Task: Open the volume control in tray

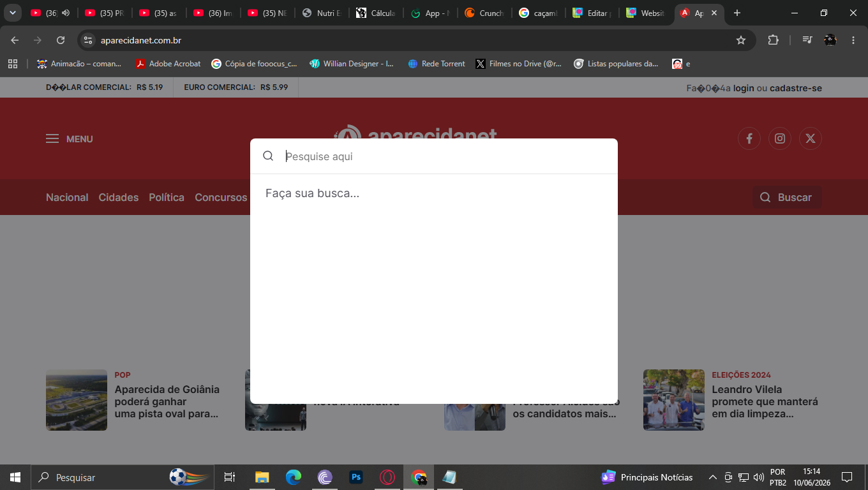Action: click(759, 477)
